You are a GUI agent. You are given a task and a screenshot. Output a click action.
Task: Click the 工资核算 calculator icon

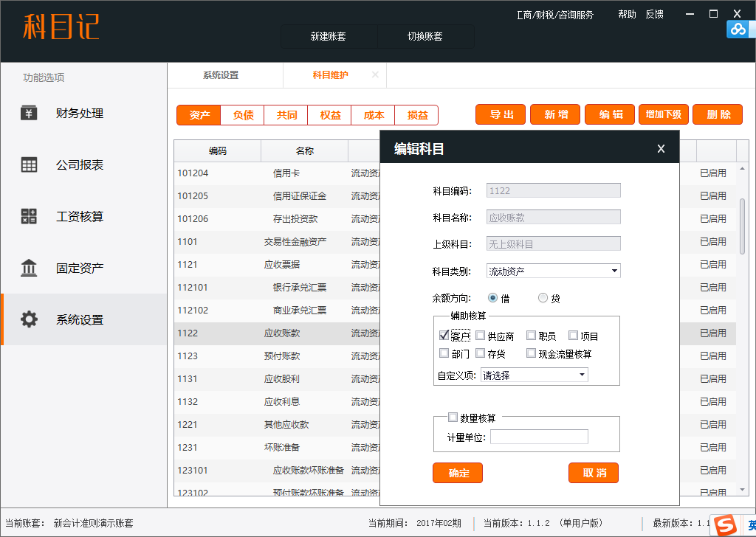click(x=29, y=217)
